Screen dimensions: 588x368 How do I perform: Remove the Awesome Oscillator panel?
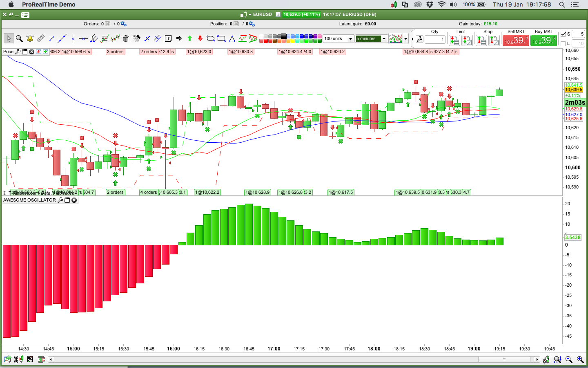pos(74,200)
